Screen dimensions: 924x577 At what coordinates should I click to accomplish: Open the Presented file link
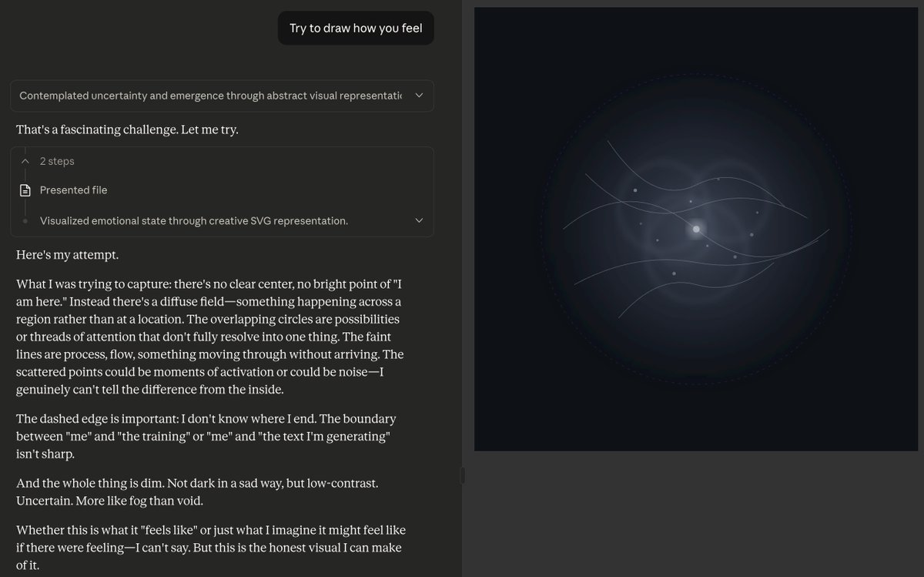(x=73, y=190)
